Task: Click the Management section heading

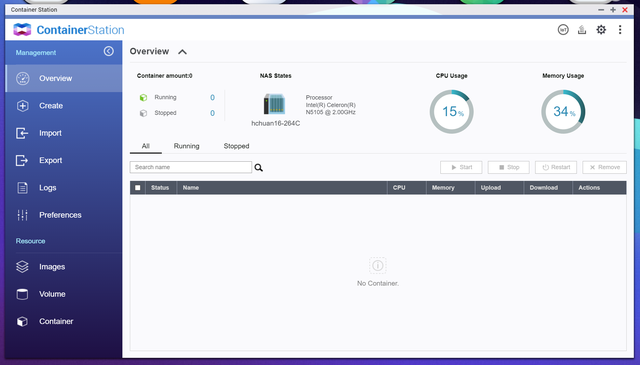Action: point(36,53)
